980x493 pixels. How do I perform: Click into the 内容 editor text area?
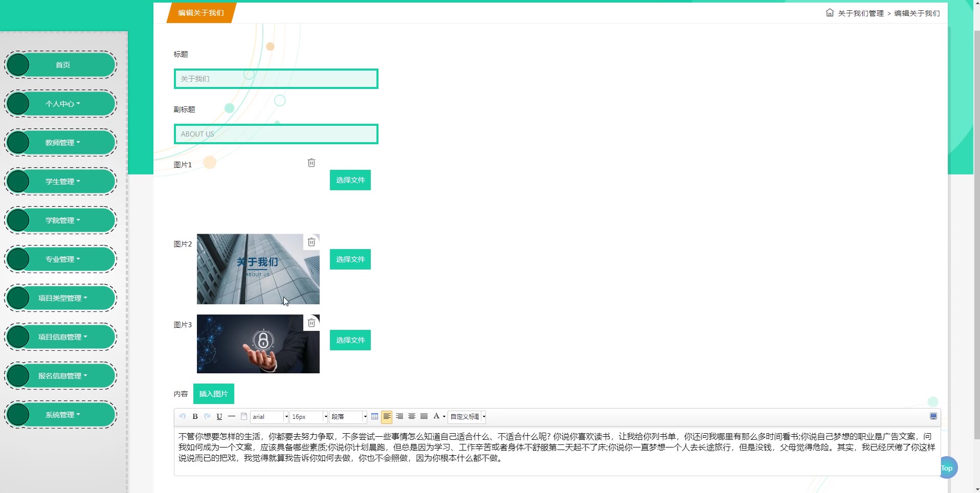[558, 451]
